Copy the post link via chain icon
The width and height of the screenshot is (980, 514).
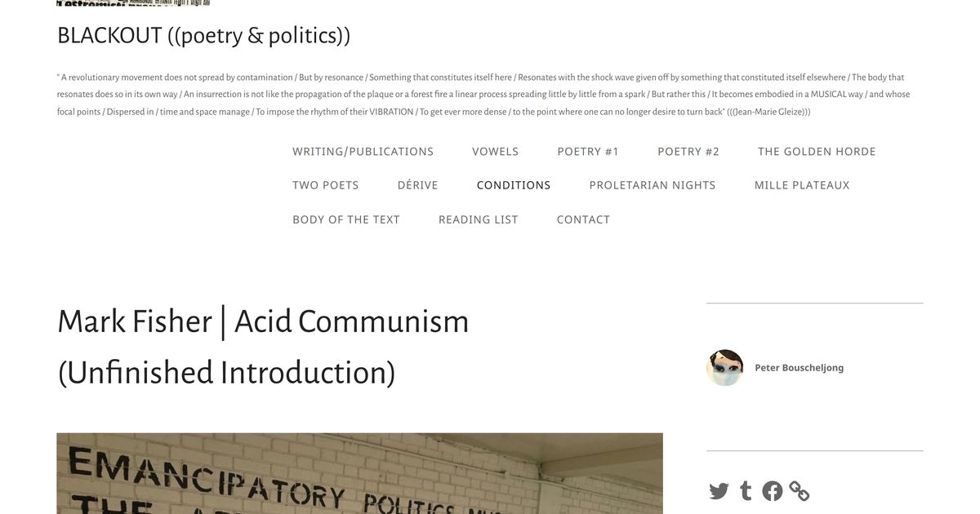tap(800, 490)
